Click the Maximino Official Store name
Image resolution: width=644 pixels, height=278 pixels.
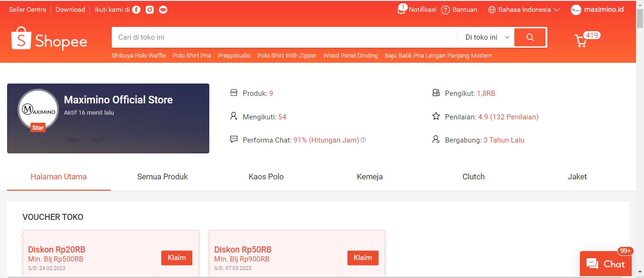(x=118, y=100)
